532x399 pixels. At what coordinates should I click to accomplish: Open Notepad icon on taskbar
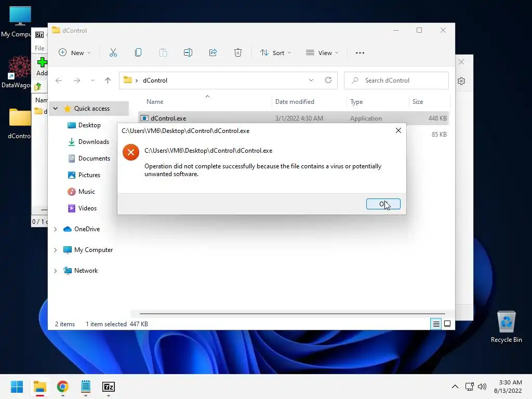pyautogui.click(x=86, y=387)
